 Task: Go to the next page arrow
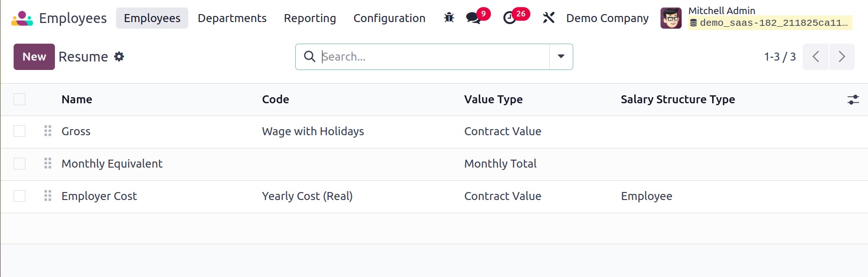842,57
